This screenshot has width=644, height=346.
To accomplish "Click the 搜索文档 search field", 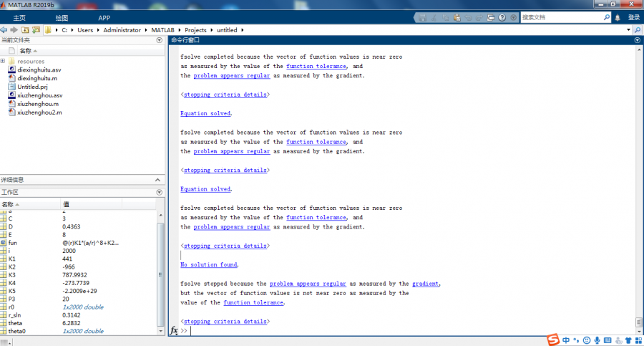I will pos(562,17).
